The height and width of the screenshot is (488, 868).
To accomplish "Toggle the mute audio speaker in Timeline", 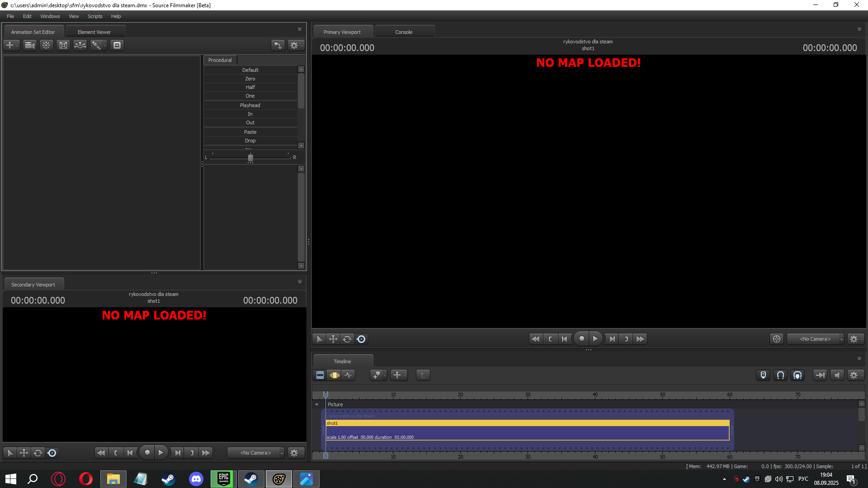I will (837, 375).
